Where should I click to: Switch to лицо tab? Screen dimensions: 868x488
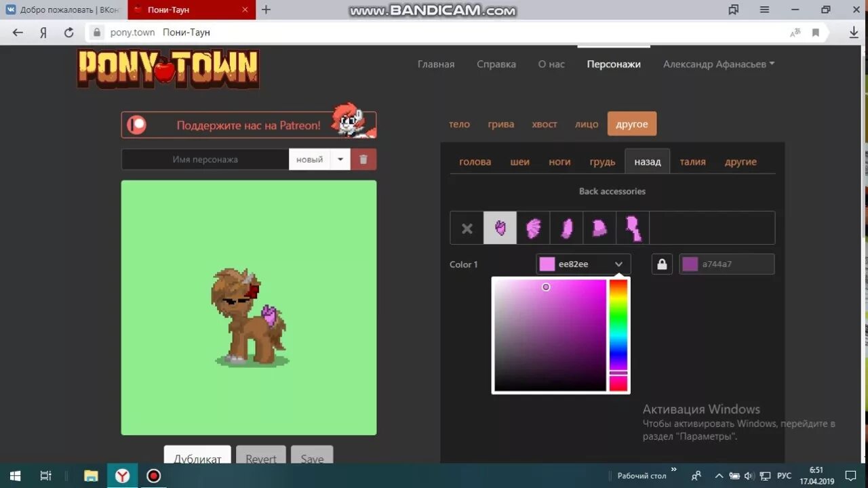click(x=587, y=124)
